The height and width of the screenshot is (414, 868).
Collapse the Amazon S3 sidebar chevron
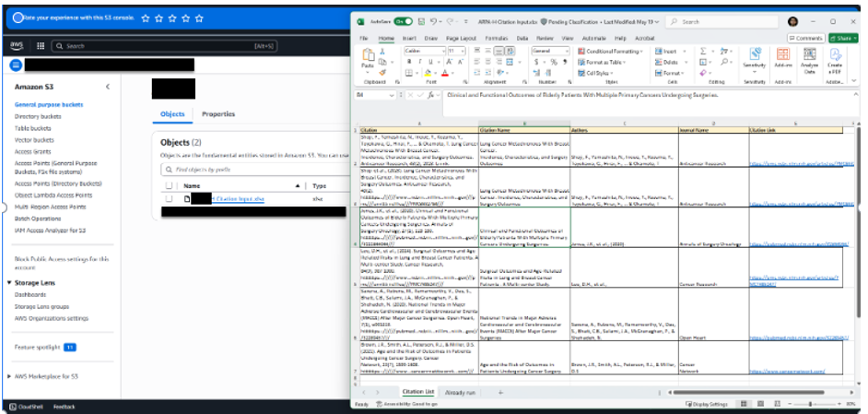108,87
